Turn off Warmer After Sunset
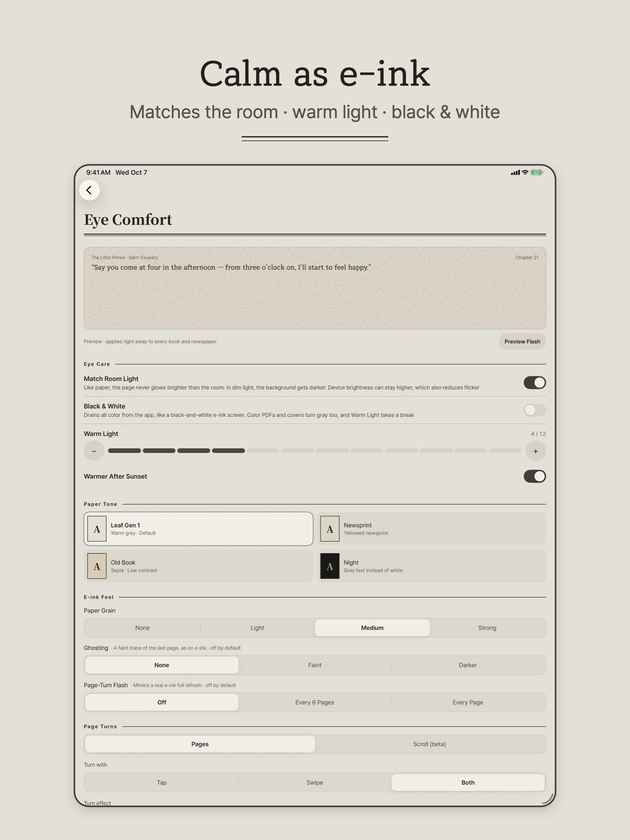The width and height of the screenshot is (630, 840). tap(534, 476)
